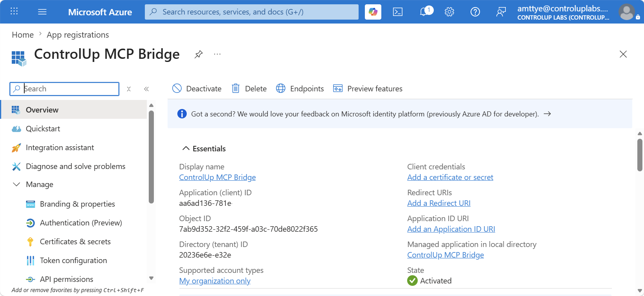Open the feedback icon in the top bar
This screenshot has height=296, width=644.
click(x=501, y=12)
